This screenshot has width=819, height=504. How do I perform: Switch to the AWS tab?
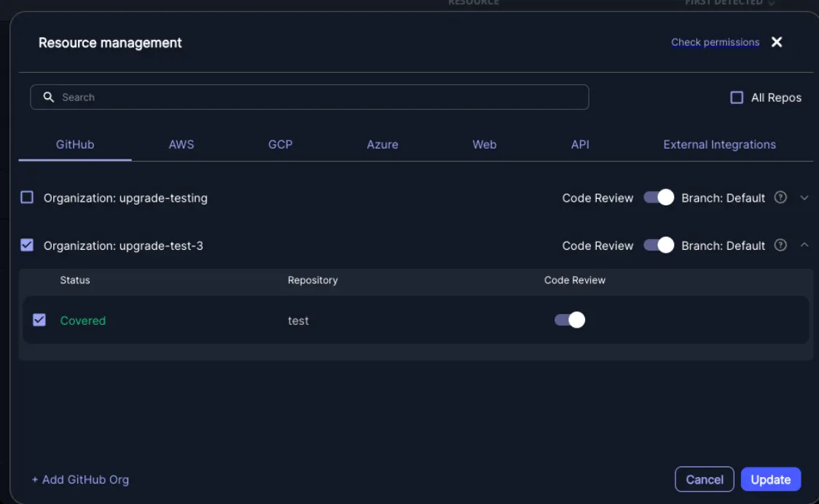click(x=181, y=145)
